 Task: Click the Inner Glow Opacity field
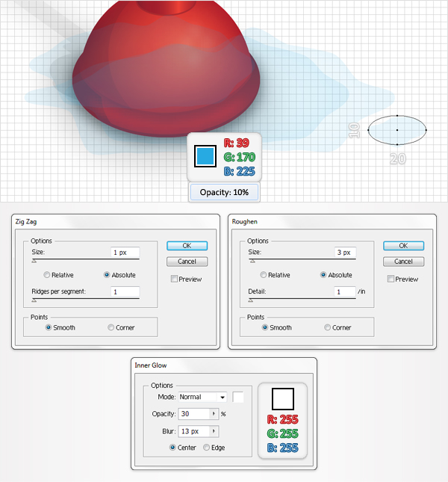coord(195,414)
